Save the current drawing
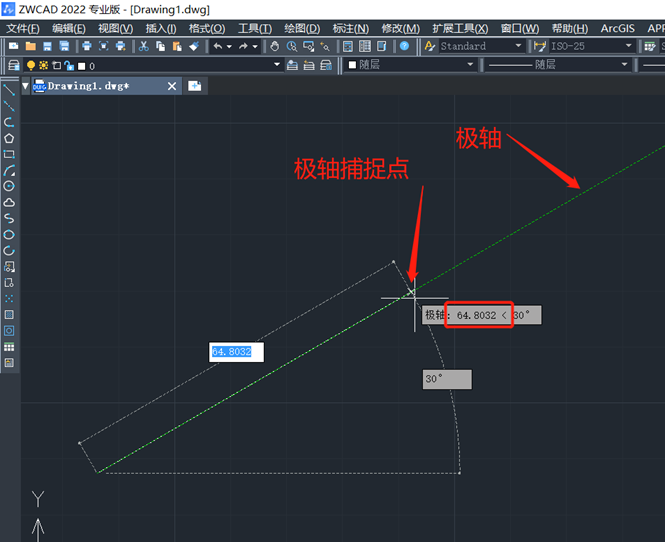 47,46
